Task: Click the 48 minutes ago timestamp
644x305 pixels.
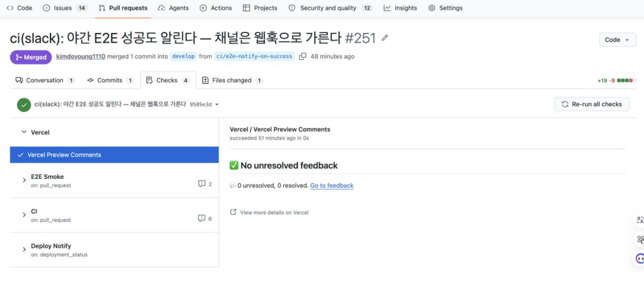Action: 332,56
